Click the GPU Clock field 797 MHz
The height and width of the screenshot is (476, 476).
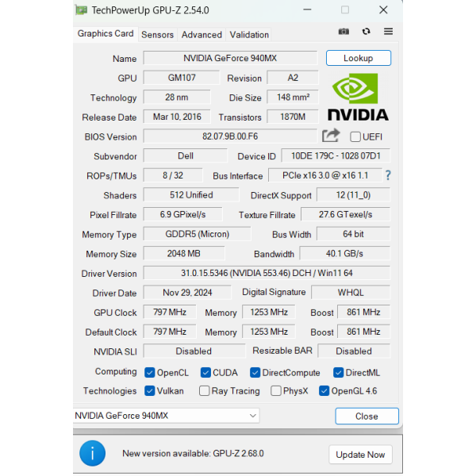click(170, 312)
